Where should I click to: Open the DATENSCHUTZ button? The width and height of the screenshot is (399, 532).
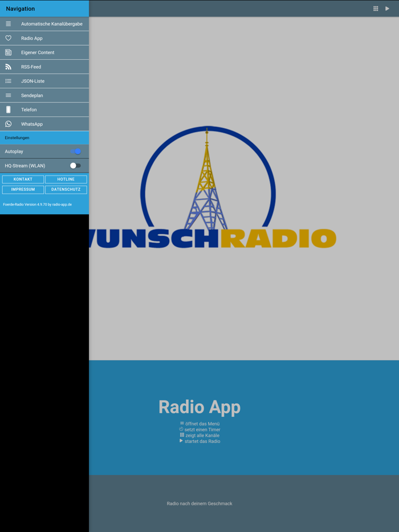pos(66,189)
